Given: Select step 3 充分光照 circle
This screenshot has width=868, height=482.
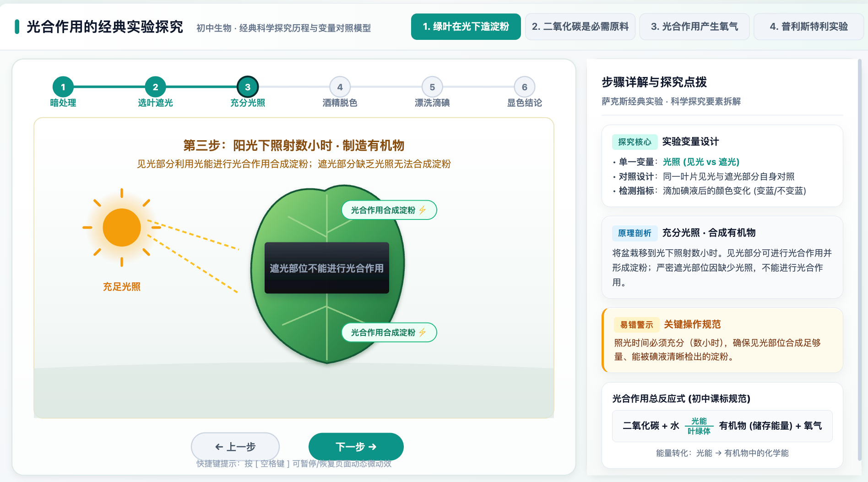Looking at the screenshot, I should (248, 87).
